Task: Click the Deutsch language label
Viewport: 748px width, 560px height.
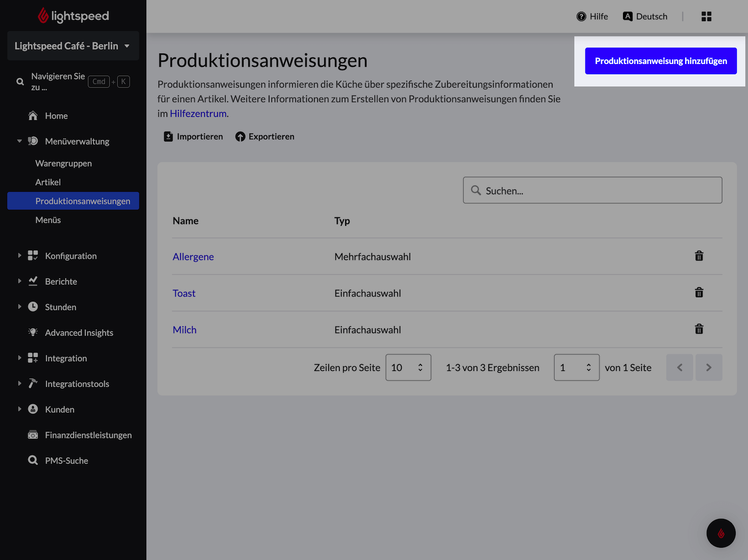Action: [x=652, y=17]
